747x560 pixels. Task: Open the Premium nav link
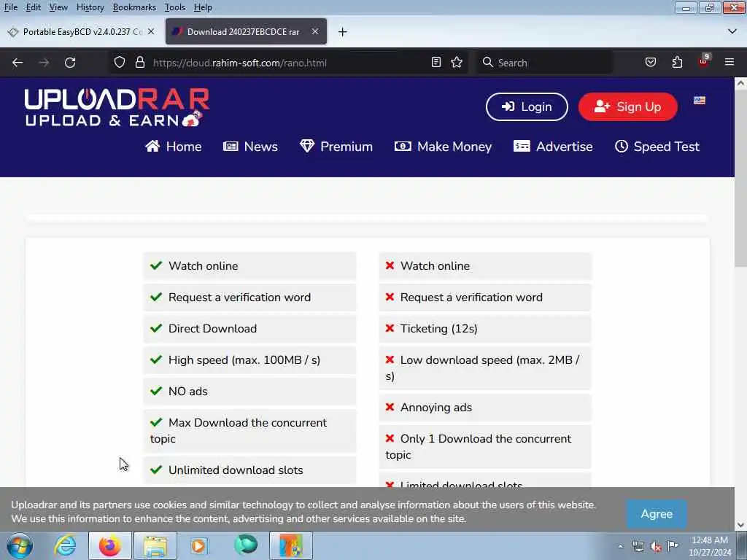(336, 146)
